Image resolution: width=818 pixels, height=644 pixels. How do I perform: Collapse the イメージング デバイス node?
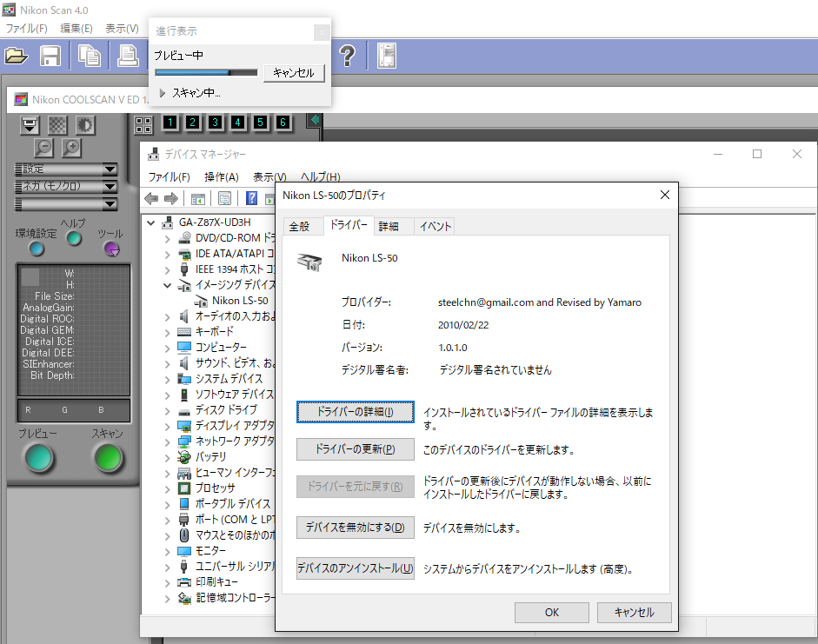click(x=168, y=285)
